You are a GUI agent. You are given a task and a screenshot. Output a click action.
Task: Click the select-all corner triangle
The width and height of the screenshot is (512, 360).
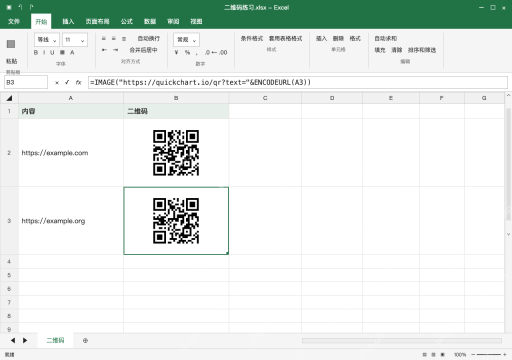coord(9,98)
